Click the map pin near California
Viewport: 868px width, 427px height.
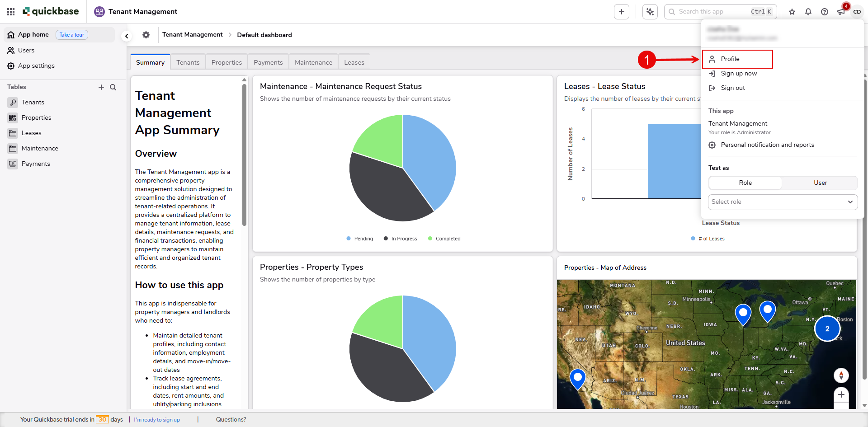coord(577,379)
